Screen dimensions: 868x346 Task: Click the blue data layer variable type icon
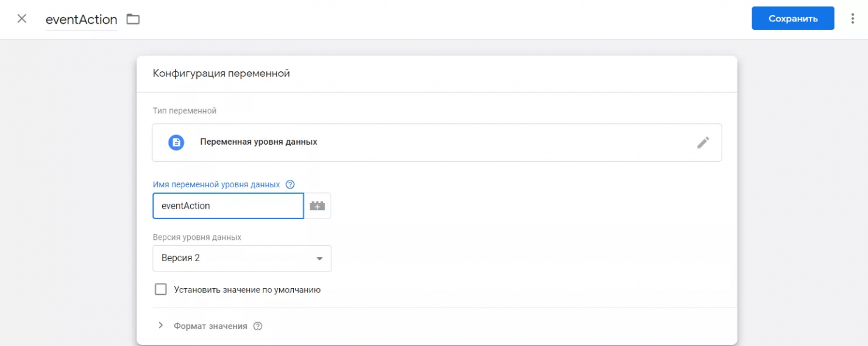pyautogui.click(x=176, y=142)
